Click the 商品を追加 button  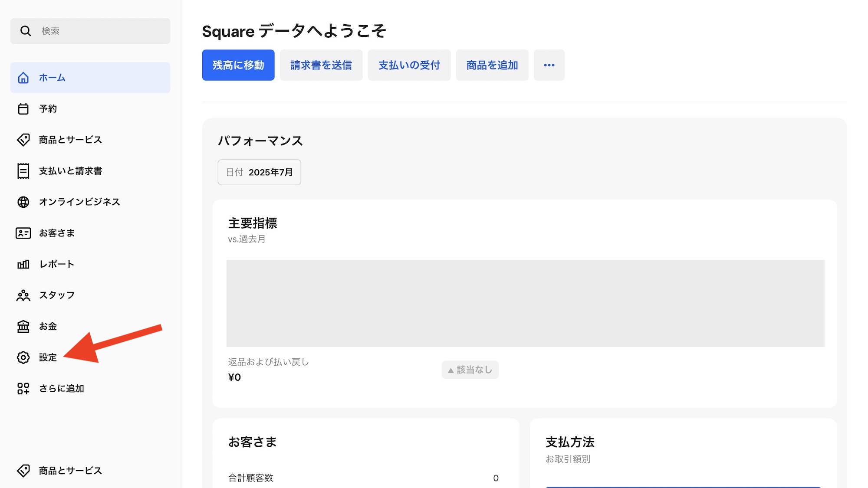point(492,65)
